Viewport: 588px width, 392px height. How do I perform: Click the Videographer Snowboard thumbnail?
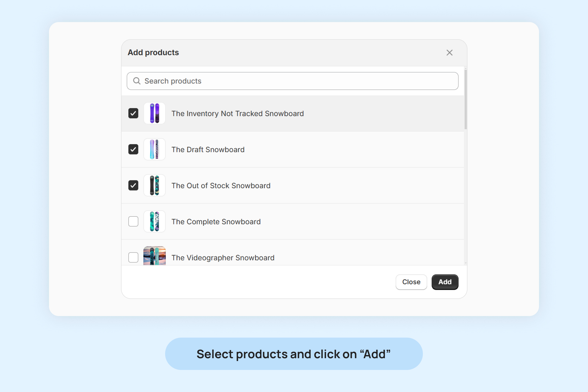(155, 256)
